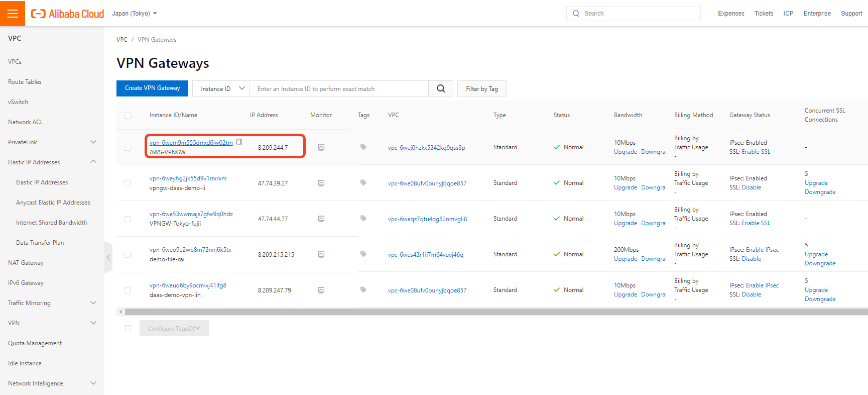Expand the Traffic Mirroring section
This screenshot has width=868, height=395.
pyautogui.click(x=93, y=303)
